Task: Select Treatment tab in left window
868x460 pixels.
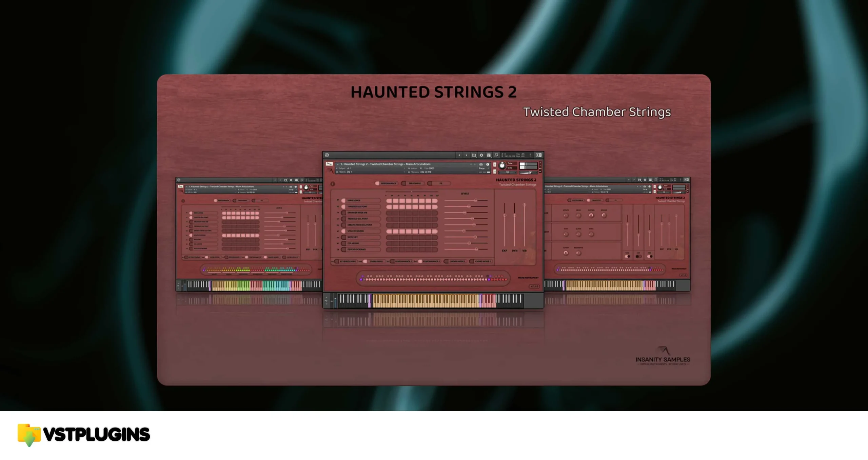Action: [x=241, y=200]
